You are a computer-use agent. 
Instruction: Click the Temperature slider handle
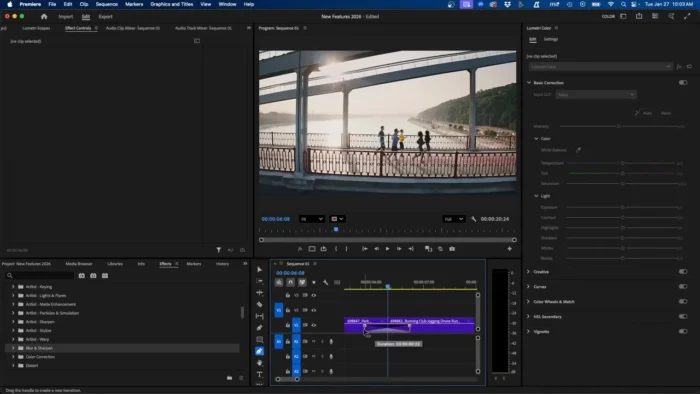coord(622,163)
